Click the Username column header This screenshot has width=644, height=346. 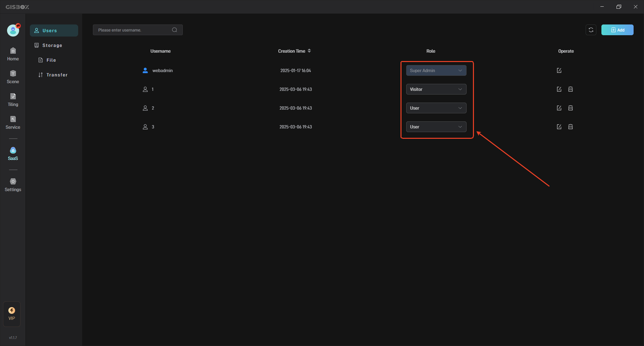(160, 51)
